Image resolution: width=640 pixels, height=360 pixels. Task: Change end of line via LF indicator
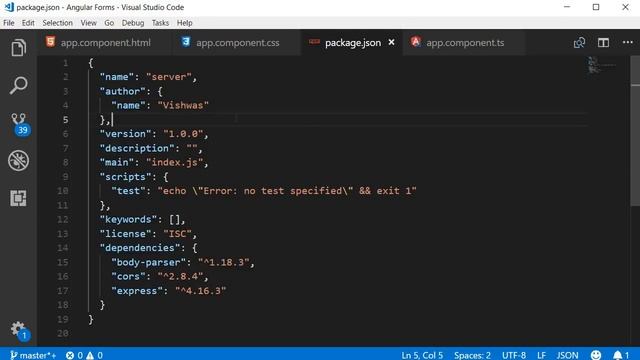(x=541, y=355)
